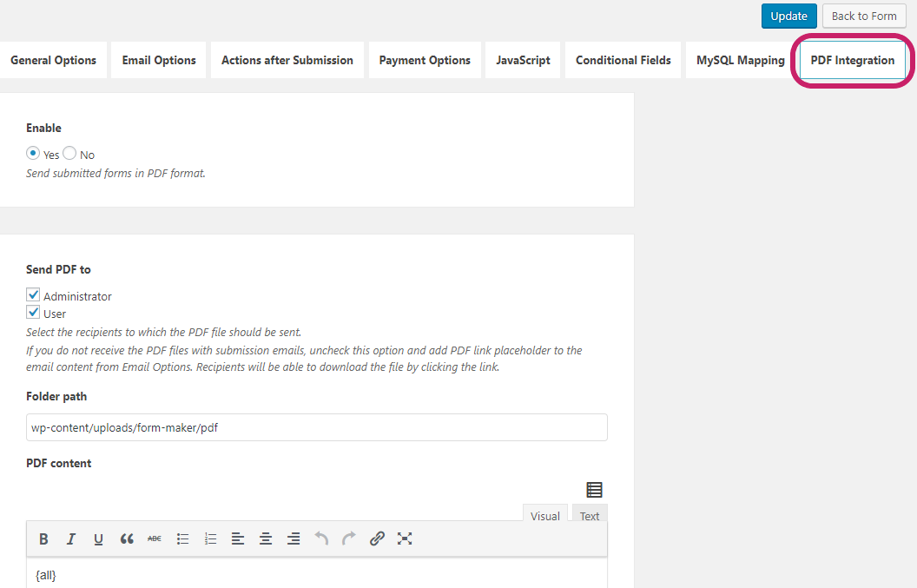The width and height of the screenshot is (917, 588).
Task: Open the placeholder list icon above the editor
Action: click(x=594, y=490)
